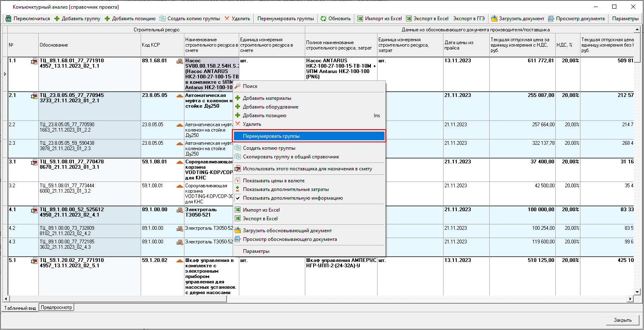Image resolution: width=644 pixels, height=330 pixels.
Task: Click Создать копию группы toolbar icon
Action: (163, 19)
